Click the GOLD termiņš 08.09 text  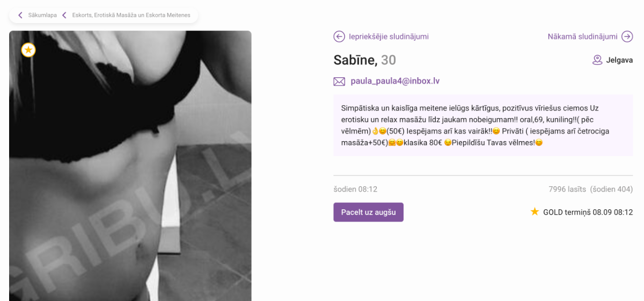pos(588,212)
